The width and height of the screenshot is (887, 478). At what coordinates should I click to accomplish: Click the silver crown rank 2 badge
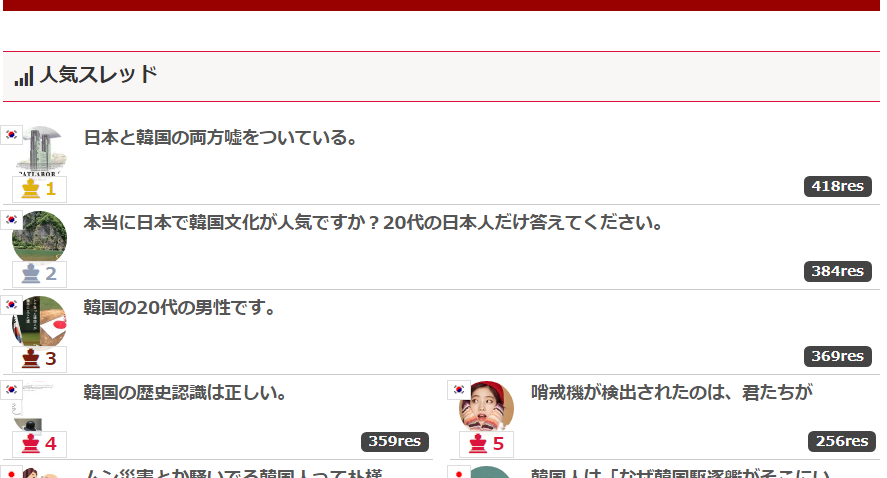click(x=39, y=274)
